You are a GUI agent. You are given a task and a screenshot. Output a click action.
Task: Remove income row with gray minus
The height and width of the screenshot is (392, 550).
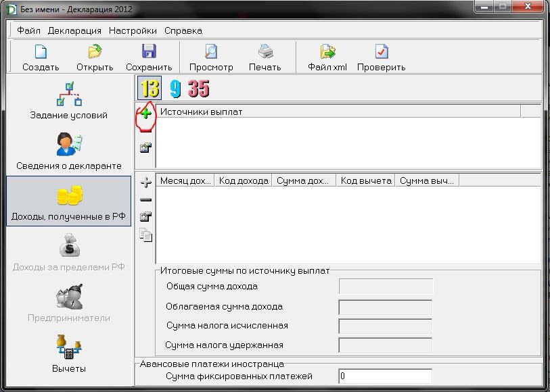click(x=145, y=199)
